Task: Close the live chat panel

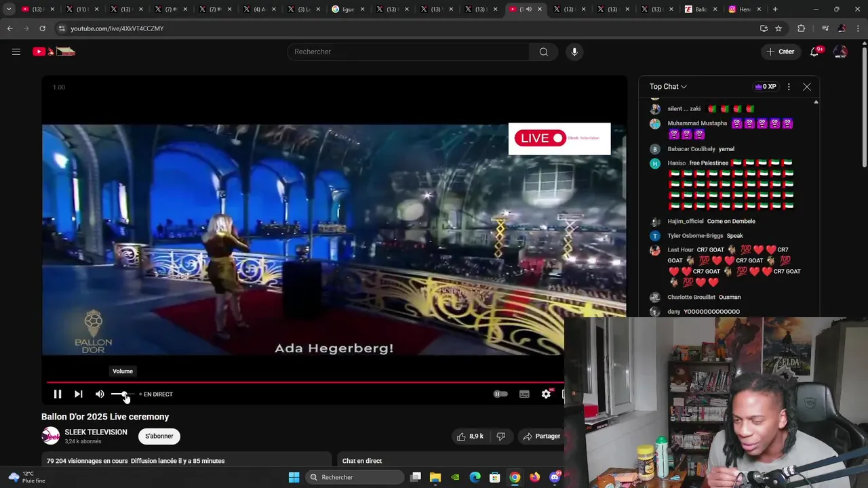Action: [807, 87]
